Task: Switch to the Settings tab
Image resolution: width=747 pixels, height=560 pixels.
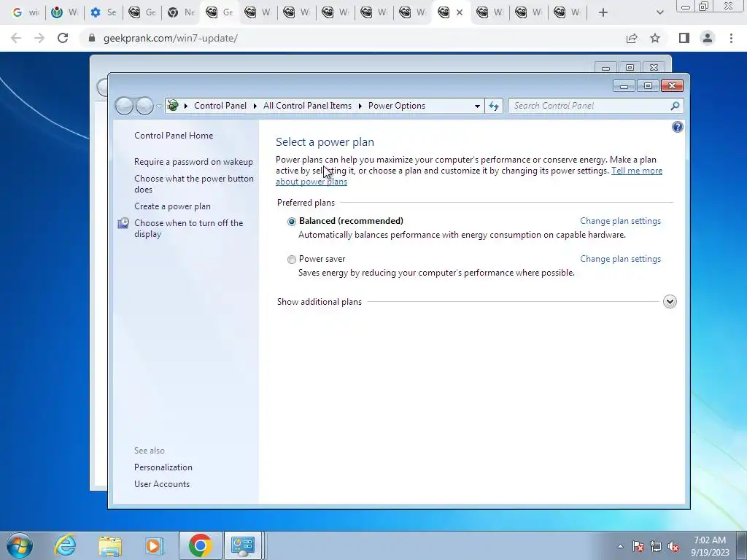Action: click(104, 12)
